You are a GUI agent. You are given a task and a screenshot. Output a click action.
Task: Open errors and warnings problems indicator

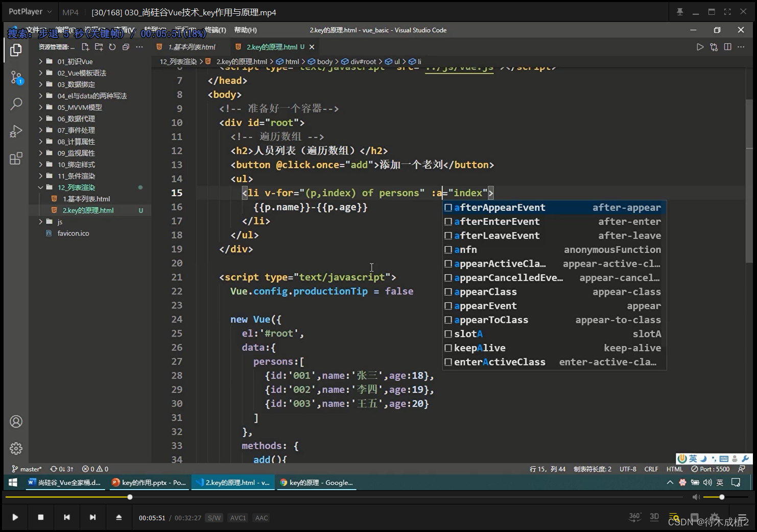coord(95,469)
